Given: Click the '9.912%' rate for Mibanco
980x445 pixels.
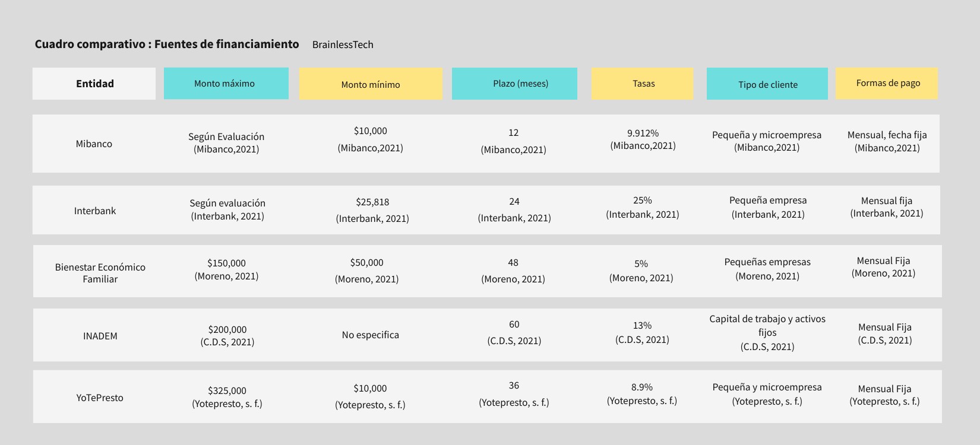Looking at the screenshot, I should click(x=643, y=133).
